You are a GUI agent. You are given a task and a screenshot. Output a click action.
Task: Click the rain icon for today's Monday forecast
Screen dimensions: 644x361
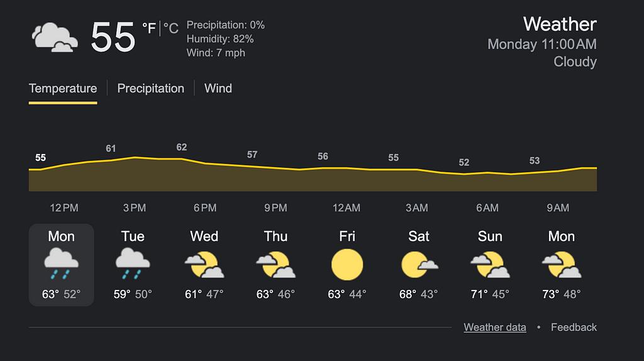pyautogui.click(x=62, y=264)
